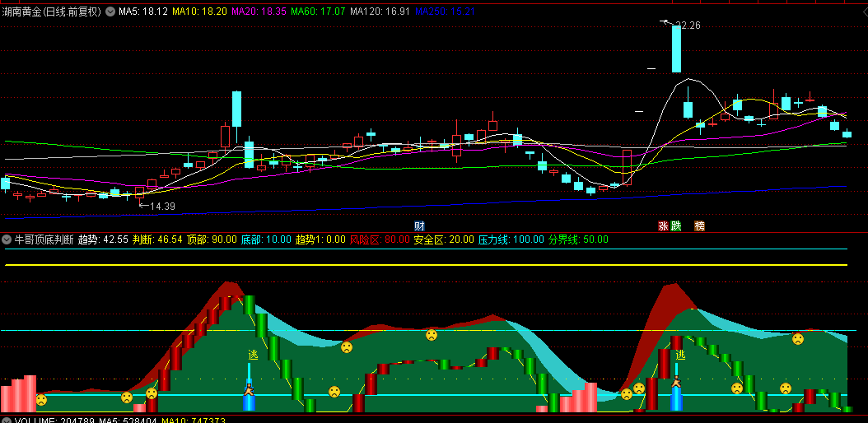Click the rightmost sad face near top
Image resolution: width=868 pixels, height=423 pixels.
(797, 338)
